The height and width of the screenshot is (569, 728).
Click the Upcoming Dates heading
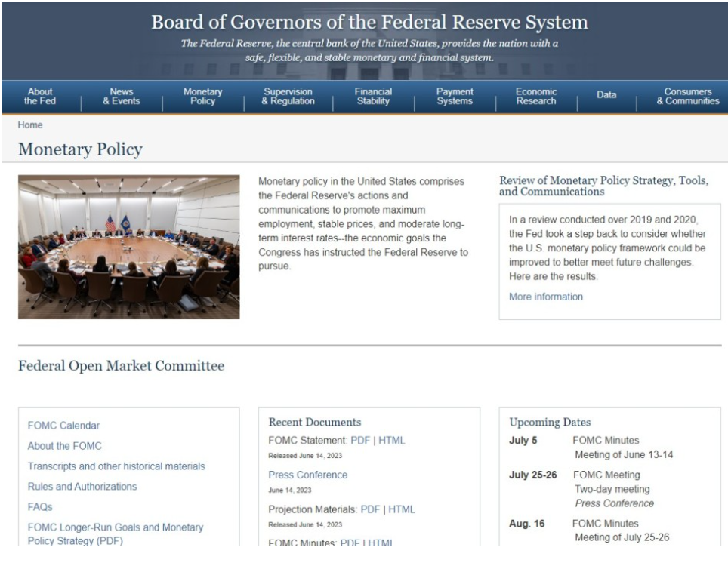tap(550, 422)
